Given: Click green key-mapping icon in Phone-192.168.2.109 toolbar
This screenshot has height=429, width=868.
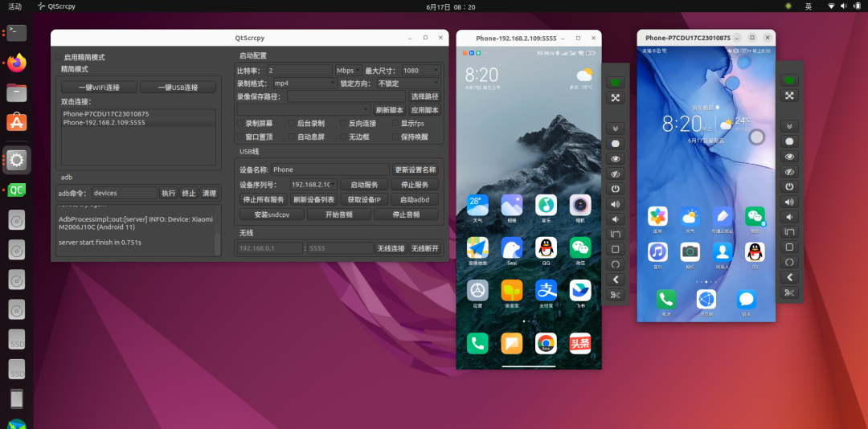Looking at the screenshot, I should point(615,83).
